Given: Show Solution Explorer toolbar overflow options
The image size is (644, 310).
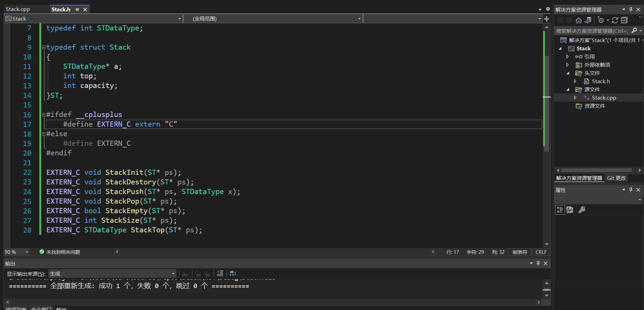Looking at the screenshot, I should (640, 18).
